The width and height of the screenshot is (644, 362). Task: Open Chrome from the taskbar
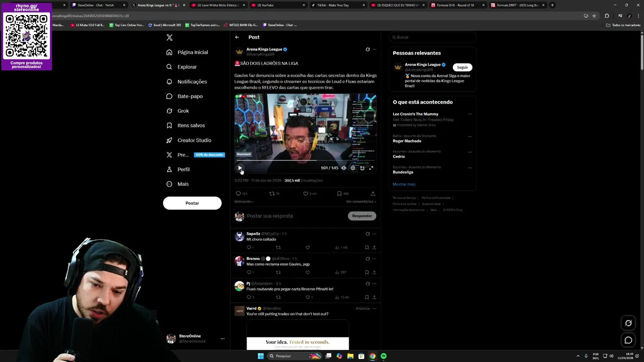[x=372, y=356]
